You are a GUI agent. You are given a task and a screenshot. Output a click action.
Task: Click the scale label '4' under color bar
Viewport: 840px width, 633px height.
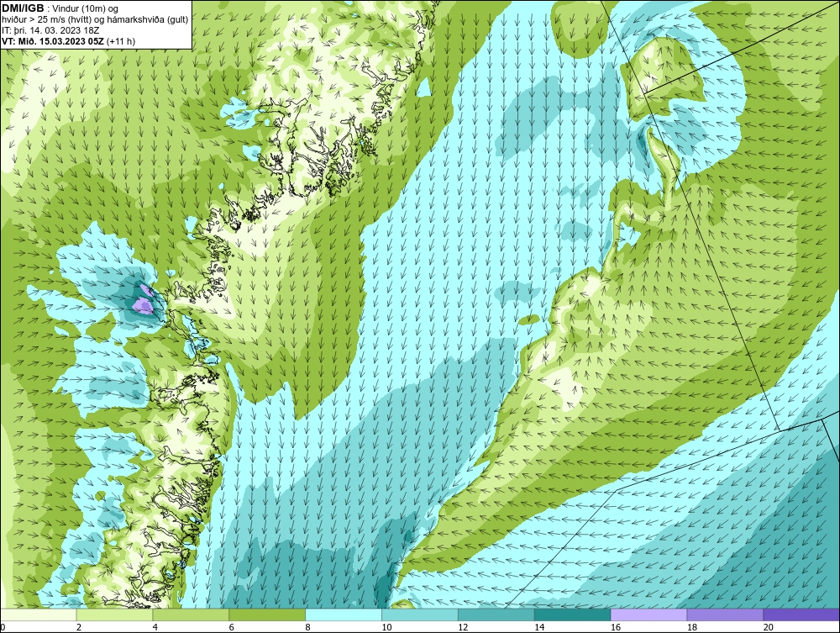coord(155,627)
